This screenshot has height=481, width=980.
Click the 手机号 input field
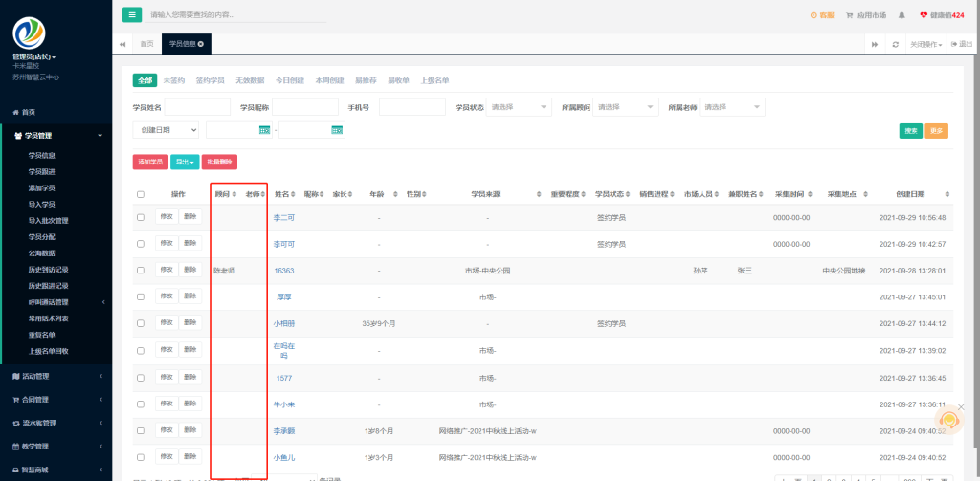point(412,107)
